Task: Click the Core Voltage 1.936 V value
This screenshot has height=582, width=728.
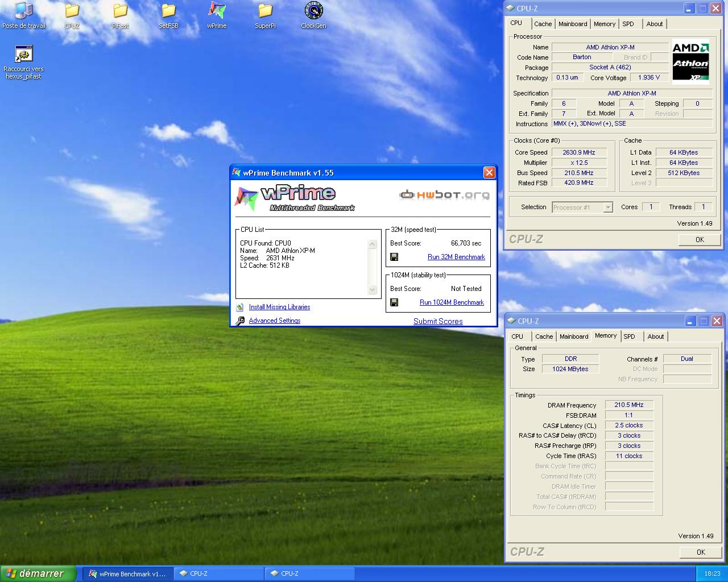Action: pyautogui.click(x=649, y=78)
